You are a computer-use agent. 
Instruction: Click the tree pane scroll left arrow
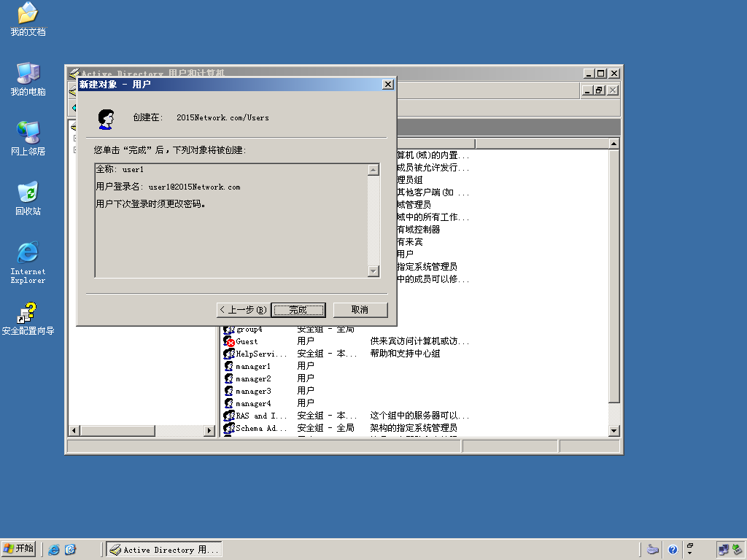(74, 430)
